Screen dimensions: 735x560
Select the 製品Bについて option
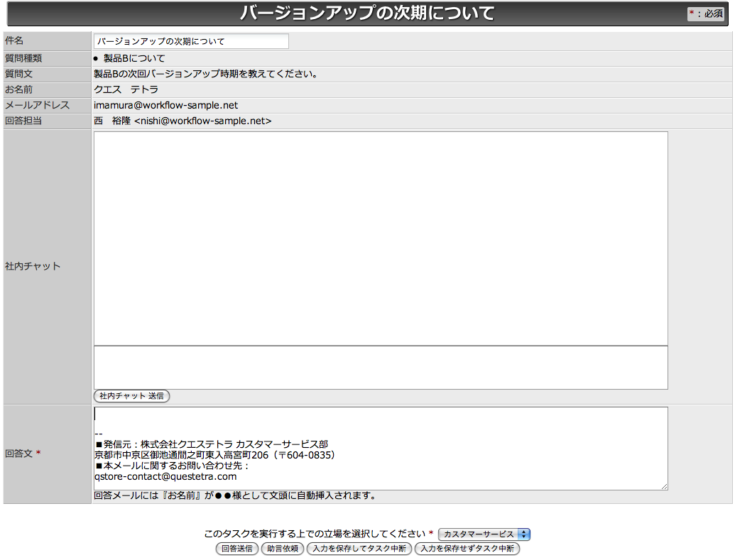coord(97,57)
